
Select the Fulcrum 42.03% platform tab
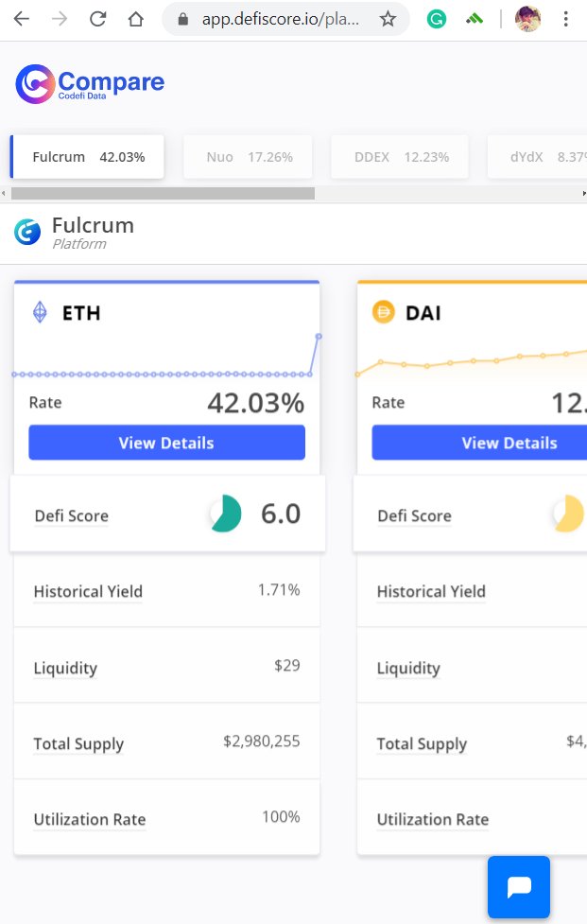87,157
